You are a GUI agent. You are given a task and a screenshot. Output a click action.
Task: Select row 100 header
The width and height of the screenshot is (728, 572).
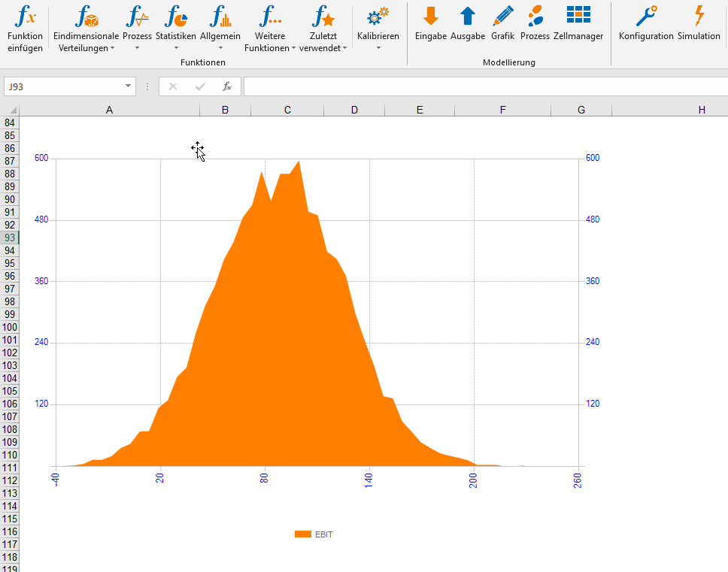9,327
